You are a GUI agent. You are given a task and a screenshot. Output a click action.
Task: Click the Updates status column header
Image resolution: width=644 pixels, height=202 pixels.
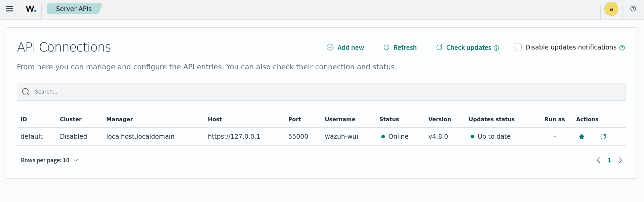coord(491,119)
